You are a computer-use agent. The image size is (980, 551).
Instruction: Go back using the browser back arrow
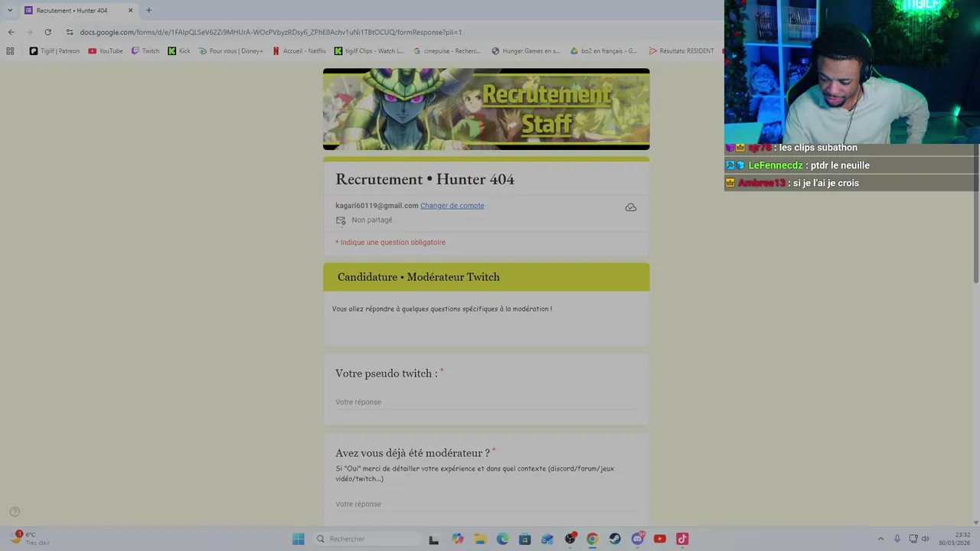11,32
